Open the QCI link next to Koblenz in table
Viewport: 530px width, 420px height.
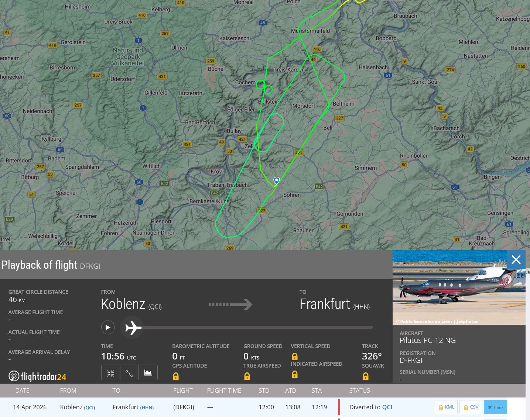(x=89, y=407)
